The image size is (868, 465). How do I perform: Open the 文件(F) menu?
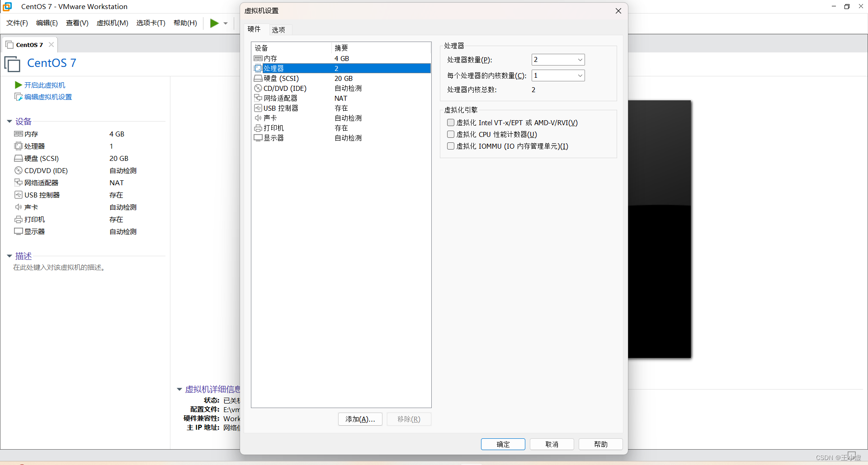click(17, 23)
